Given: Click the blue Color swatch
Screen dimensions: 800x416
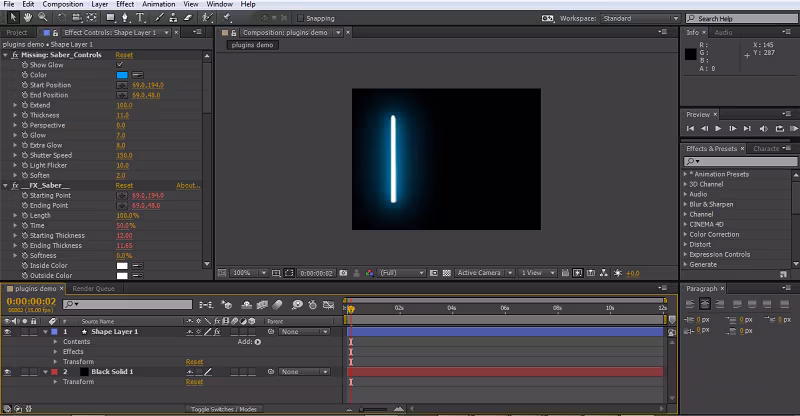Looking at the screenshot, I should (122, 75).
